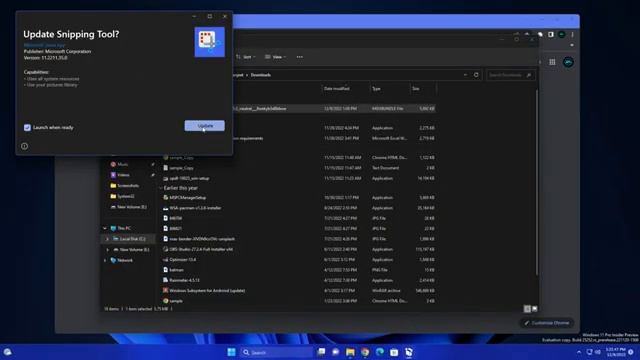Open the See more ellipsis in the Explorer toolbar

(300, 57)
